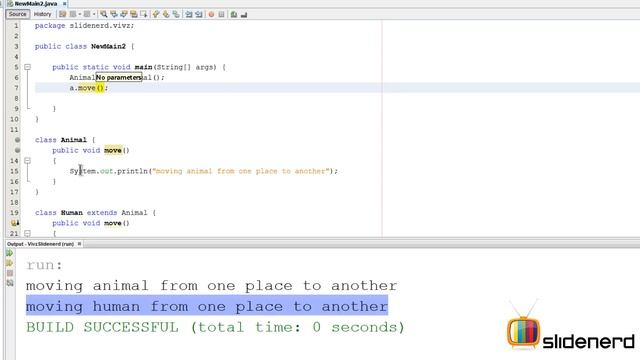Click the navigate Back toolbar icon
Screen dimensions: 640x360
(73, 14)
